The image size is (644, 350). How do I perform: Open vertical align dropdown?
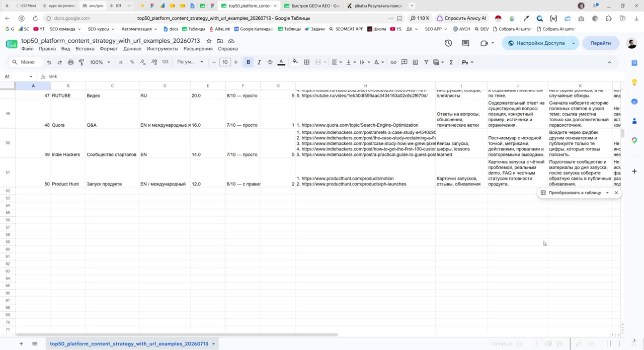point(351,62)
